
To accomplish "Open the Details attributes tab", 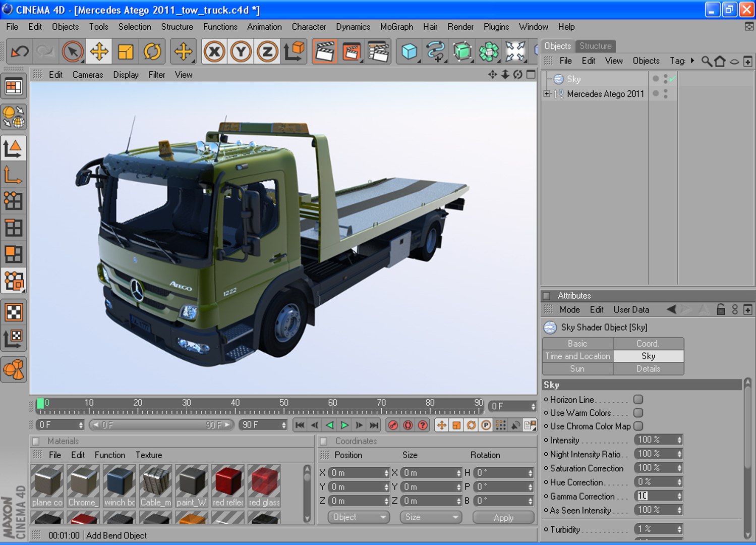I will tap(649, 369).
